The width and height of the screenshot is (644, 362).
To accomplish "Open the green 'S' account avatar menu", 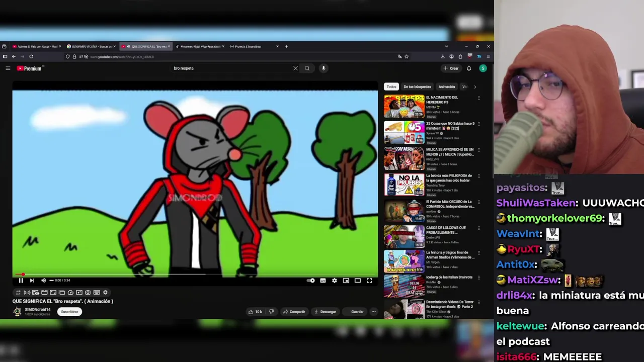I will tap(483, 68).
